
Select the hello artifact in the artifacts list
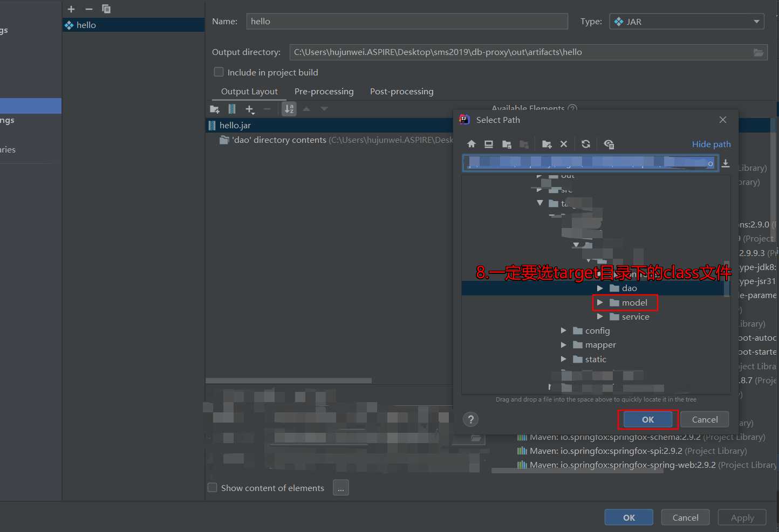[x=133, y=25]
